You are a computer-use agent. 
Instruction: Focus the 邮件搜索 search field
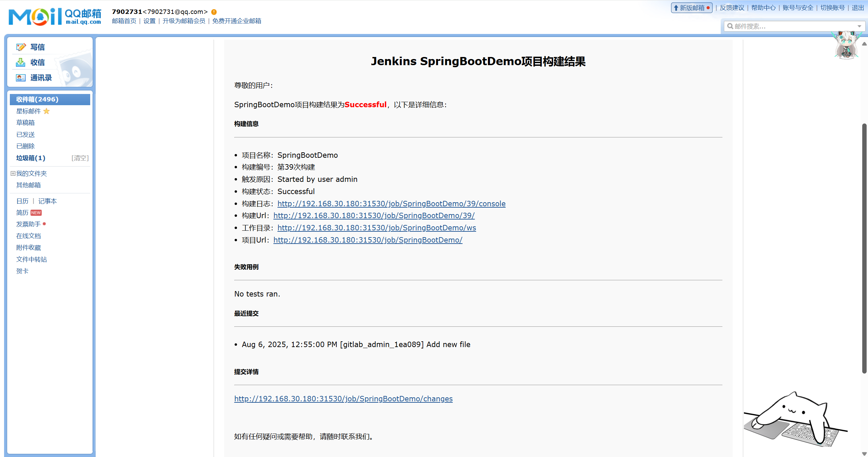tap(794, 26)
